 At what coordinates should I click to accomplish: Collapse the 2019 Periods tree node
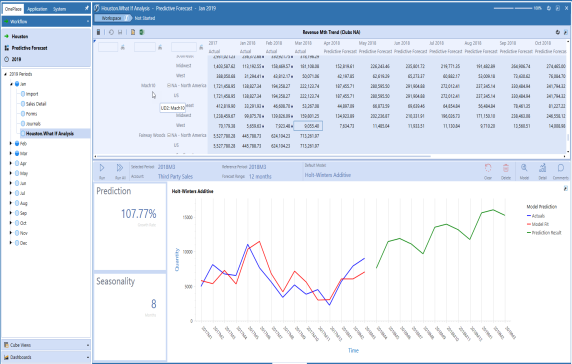click(5, 74)
